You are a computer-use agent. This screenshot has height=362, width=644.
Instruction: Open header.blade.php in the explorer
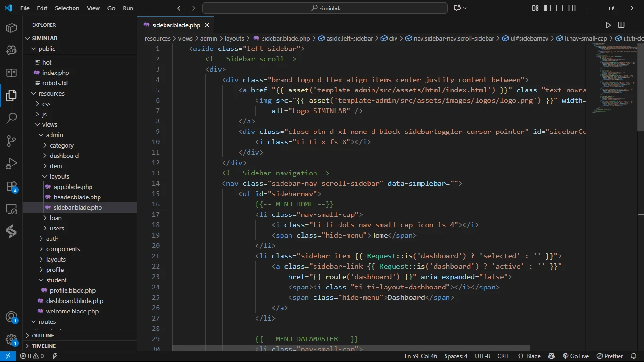[77, 197]
